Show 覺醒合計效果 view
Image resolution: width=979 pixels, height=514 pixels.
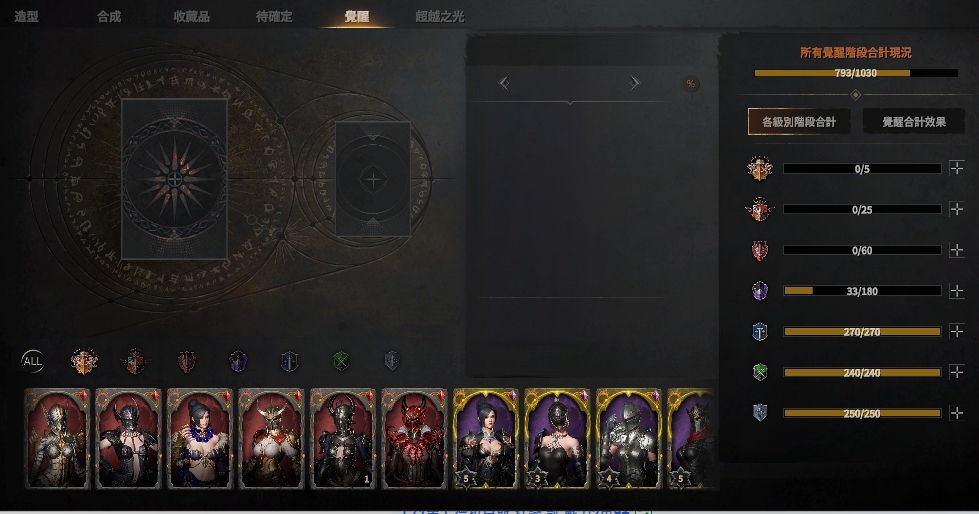click(913, 122)
